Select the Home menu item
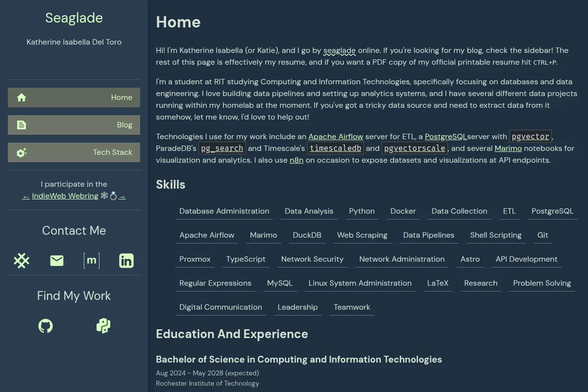This screenshot has width=588, height=392. tap(74, 98)
